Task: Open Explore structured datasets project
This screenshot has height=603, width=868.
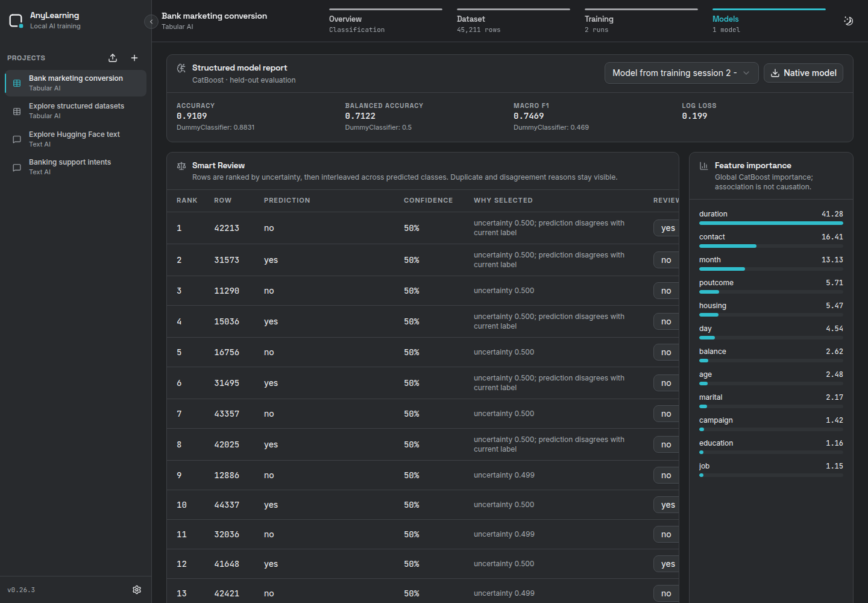Action: click(75, 111)
